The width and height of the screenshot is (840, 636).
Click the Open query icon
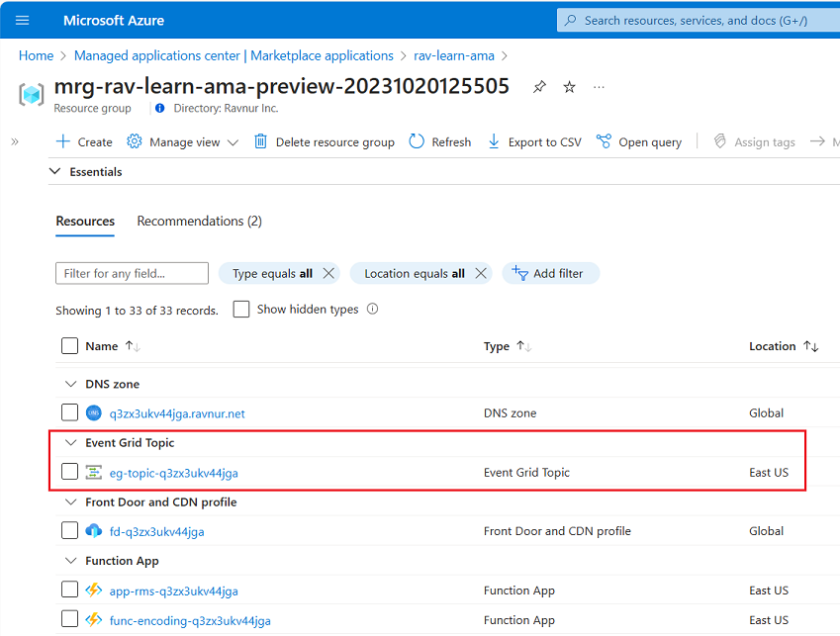tap(604, 141)
